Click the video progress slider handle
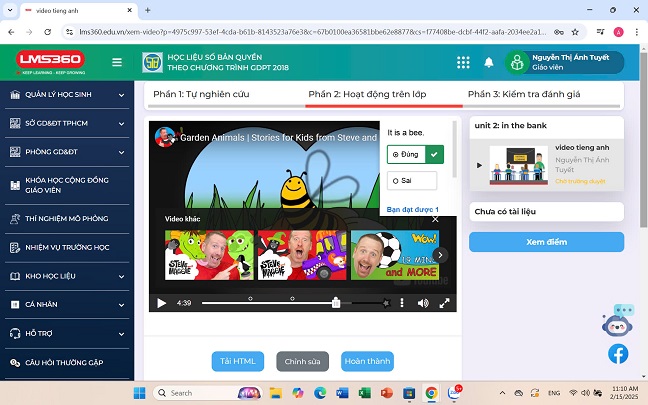 pyautogui.click(x=336, y=303)
